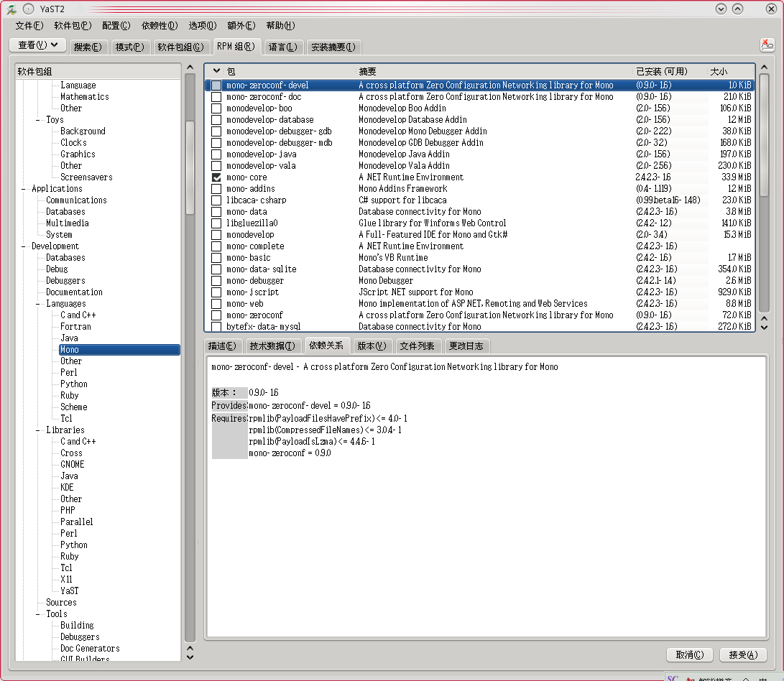Click the icon at the toolbar's right end

tap(767, 45)
